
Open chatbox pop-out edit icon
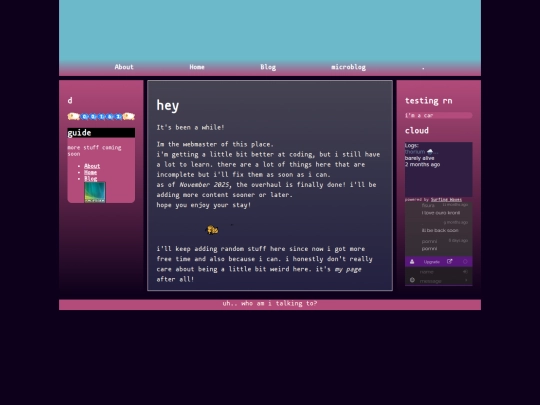pyautogui.click(x=449, y=262)
